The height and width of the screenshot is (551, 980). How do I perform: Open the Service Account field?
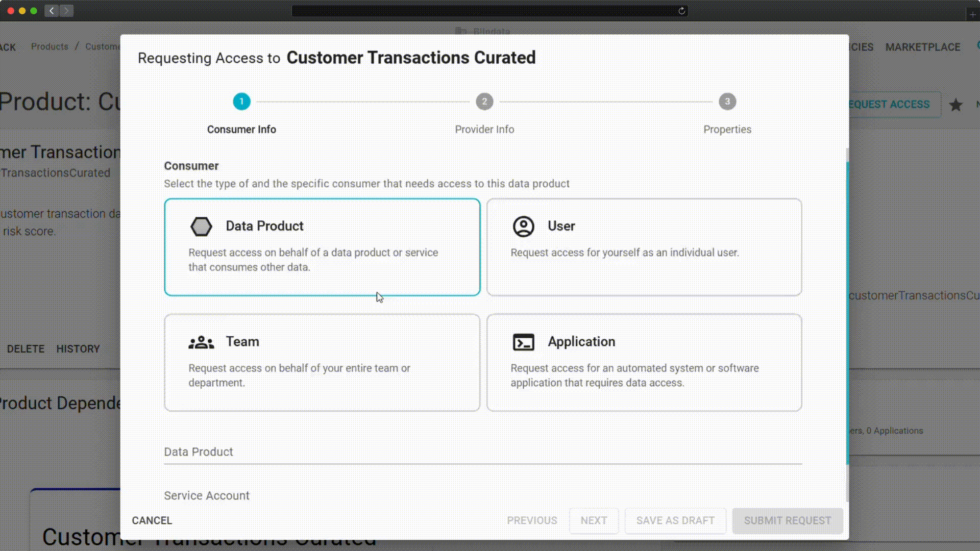click(x=483, y=496)
